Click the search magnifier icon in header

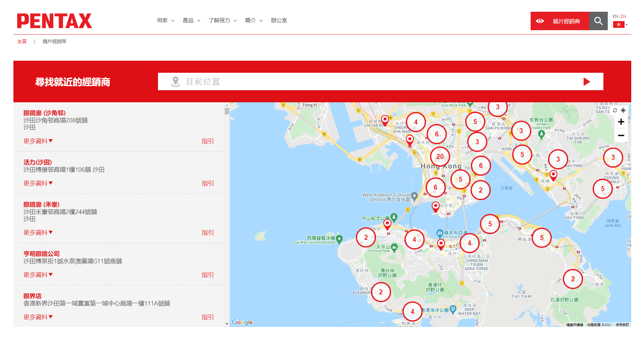click(598, 21)
